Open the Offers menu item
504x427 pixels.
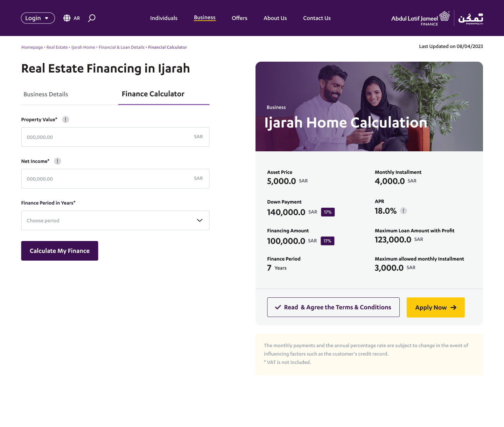point(239,18)
